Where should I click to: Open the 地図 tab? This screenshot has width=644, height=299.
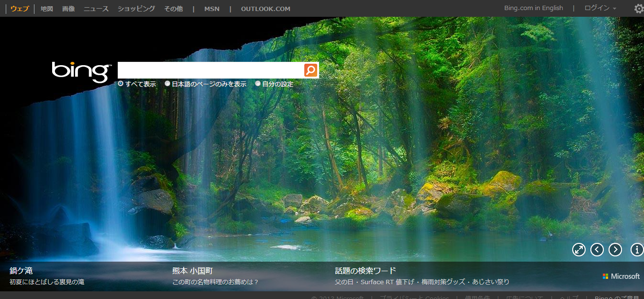47,9
